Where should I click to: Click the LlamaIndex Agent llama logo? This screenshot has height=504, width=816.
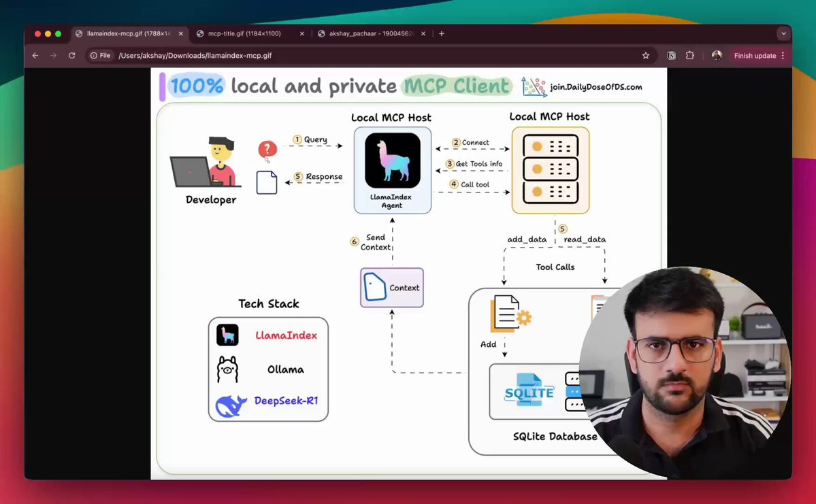pyautogui.click(x=393, y=161)
